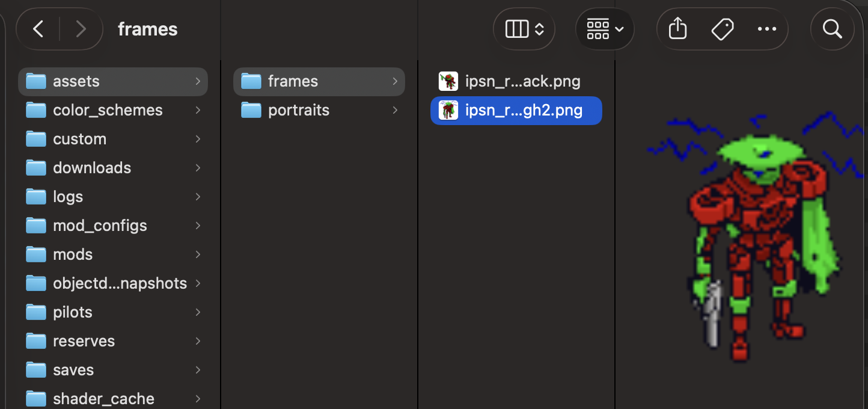Open the Share menu icon
The width and height of the screenshot is (868, 409).
click(677, 29)
